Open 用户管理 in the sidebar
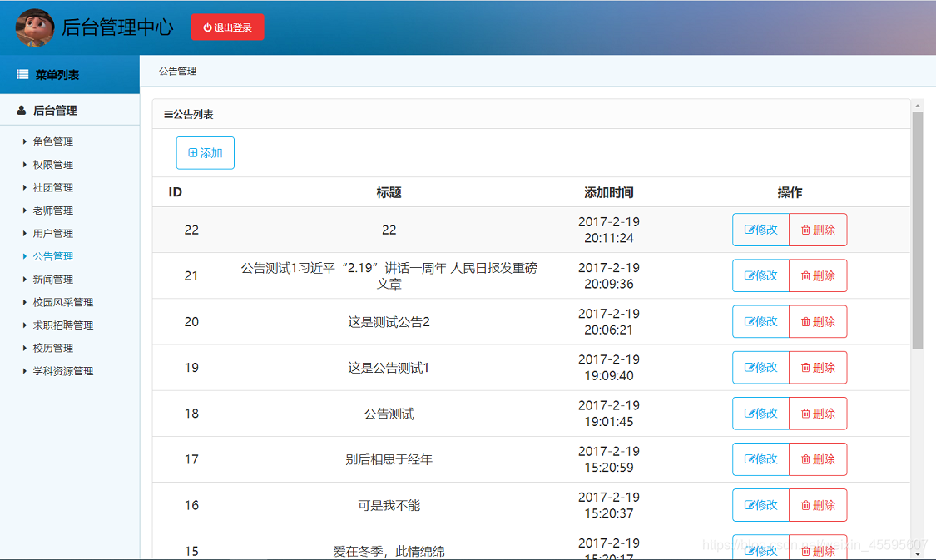 pyautogui.click(x=53, y=234)
